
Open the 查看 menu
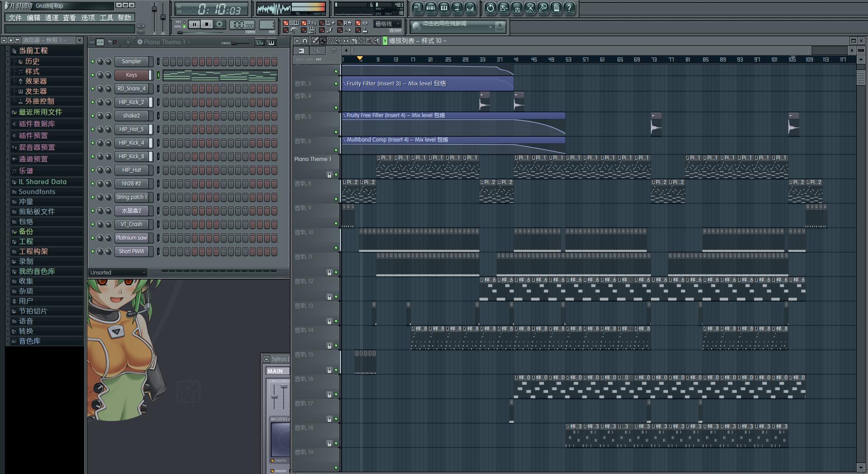[69, 18]
